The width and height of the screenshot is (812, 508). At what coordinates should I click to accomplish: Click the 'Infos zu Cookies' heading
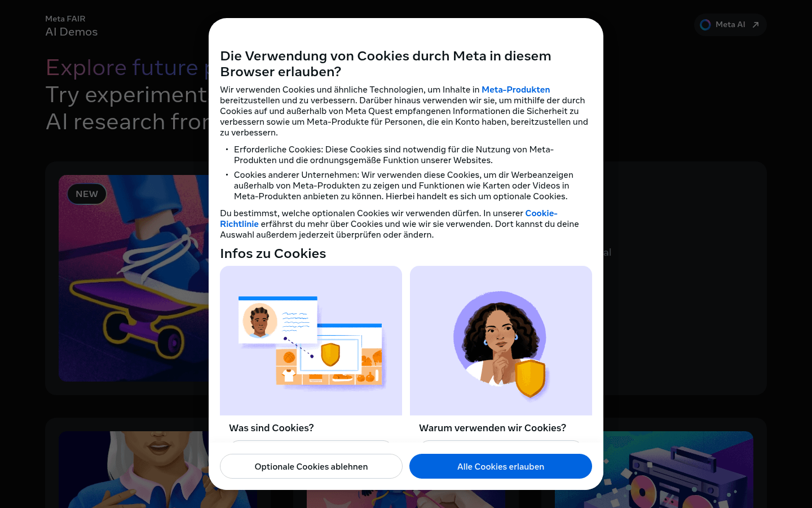tap(273, 253)
